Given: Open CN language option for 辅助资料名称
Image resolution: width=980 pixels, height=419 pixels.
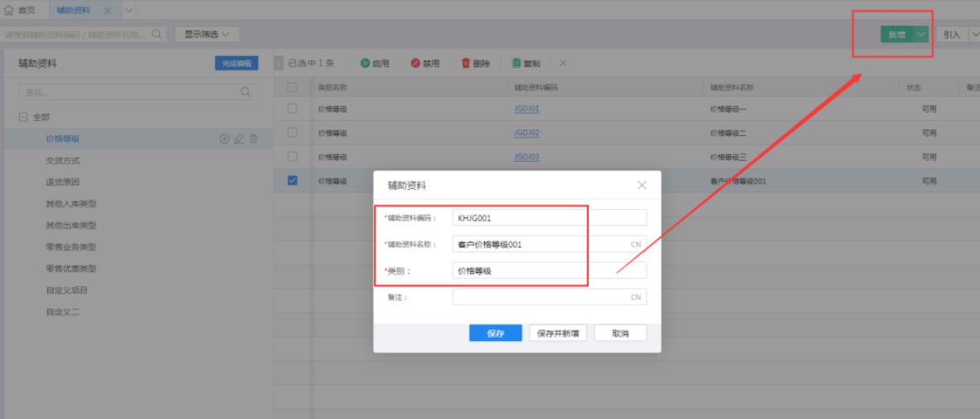Looking at the screenshot, I should (x=636, y=245).
